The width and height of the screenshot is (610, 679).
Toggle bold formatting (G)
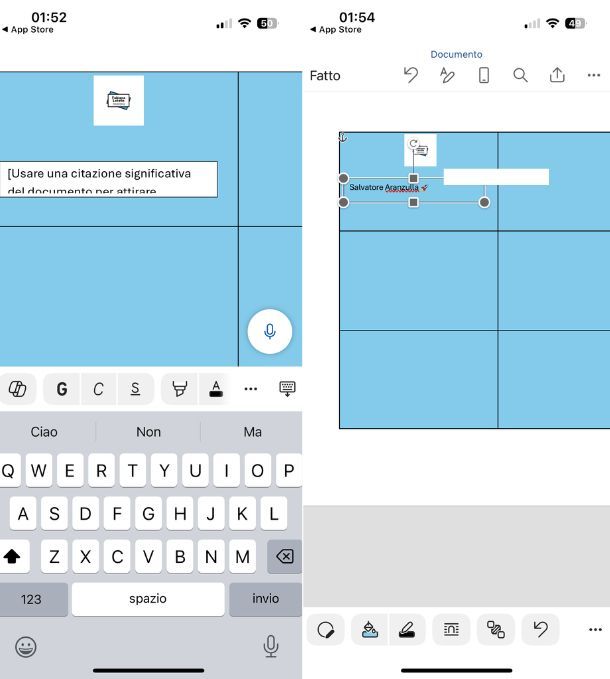(62, 388)
